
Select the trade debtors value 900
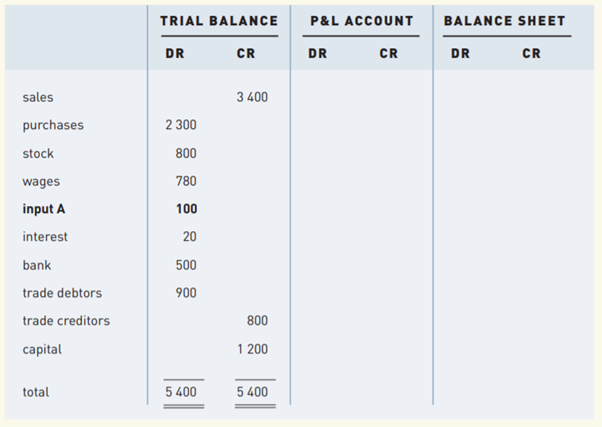coord(186,293)
